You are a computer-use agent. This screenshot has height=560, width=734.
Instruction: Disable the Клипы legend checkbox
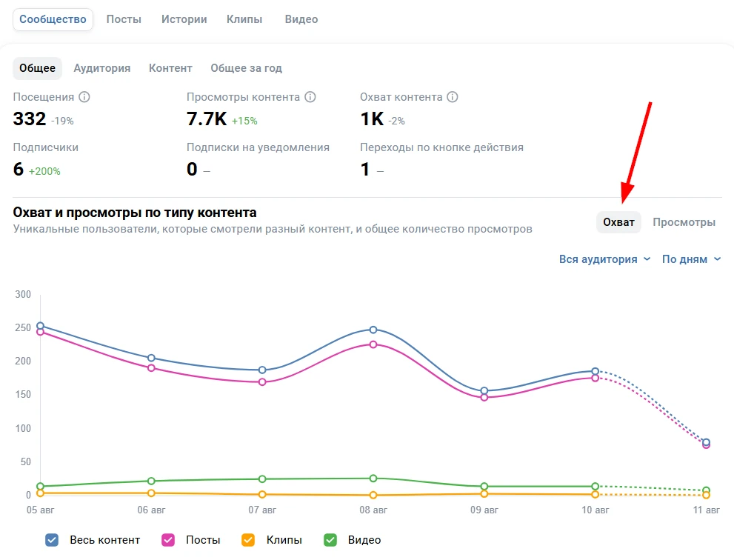pyautogui.click(x=248, y=540)
